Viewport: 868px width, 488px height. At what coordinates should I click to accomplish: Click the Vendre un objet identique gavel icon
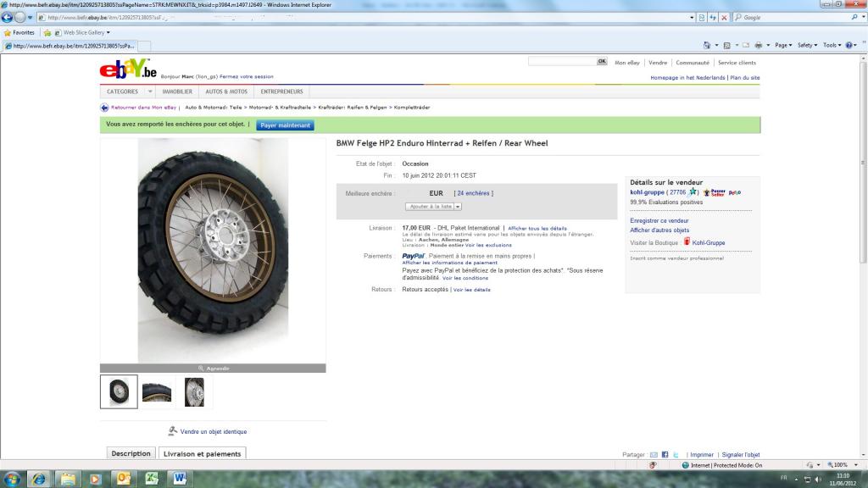(173, 430)
